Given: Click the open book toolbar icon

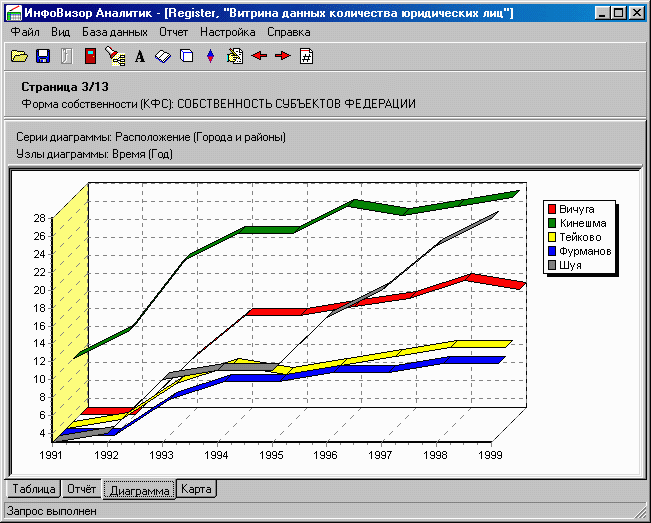Looking at the screenshot, I should [x=163, y=56].
